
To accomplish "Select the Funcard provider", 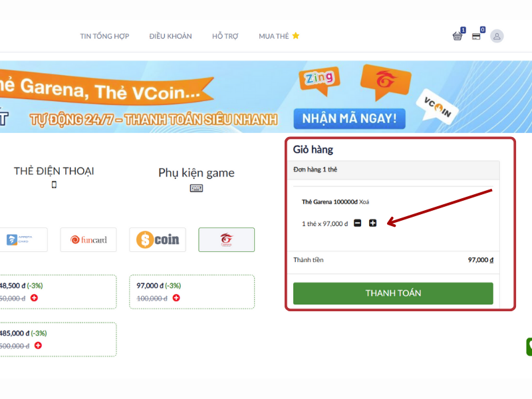I will [88, 239].
